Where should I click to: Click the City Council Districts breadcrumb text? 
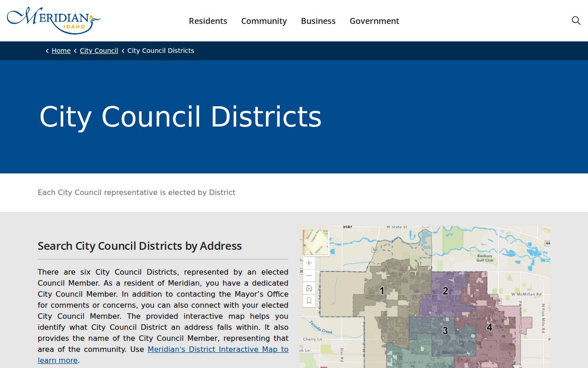click(161, 51)
